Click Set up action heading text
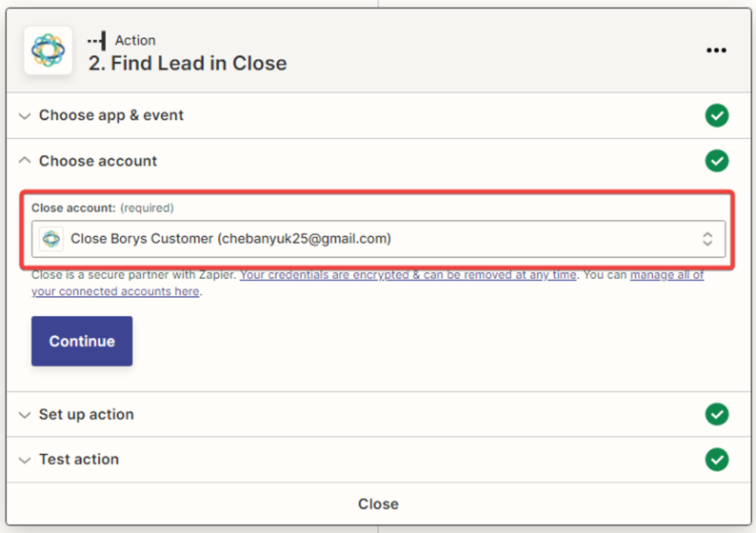This screenshot has width=756, height=533. pos(87,414)
